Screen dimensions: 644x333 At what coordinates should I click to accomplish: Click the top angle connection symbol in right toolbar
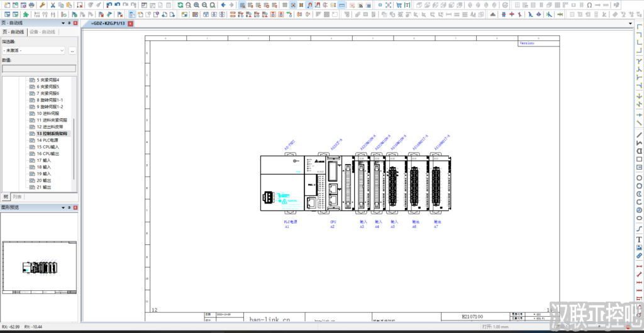[639, 26]
